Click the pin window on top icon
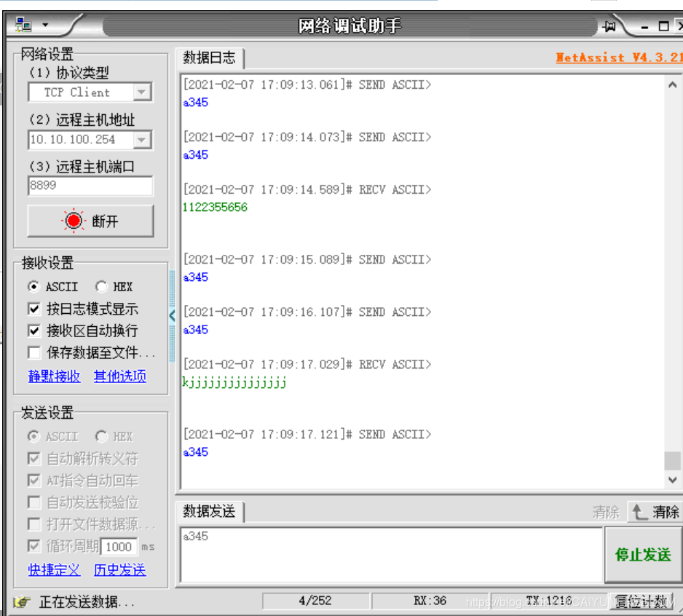Image resolution: width=683 pixels, height=616 pixels. 610,26
